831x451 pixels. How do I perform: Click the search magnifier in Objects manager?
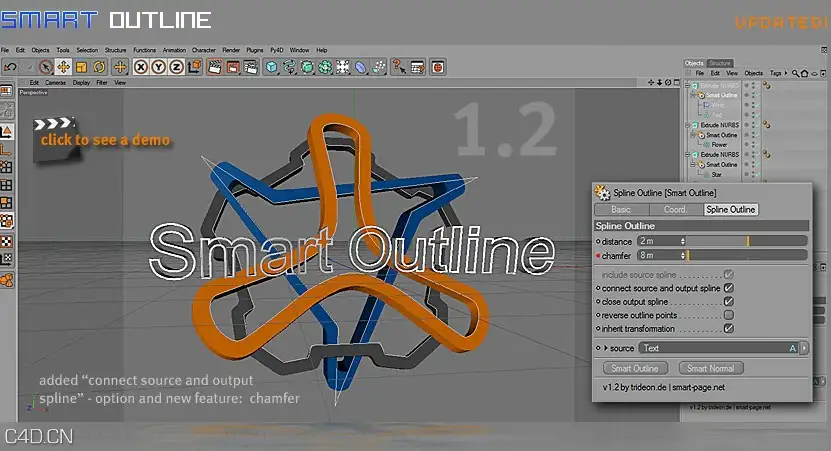pos(795,74)
